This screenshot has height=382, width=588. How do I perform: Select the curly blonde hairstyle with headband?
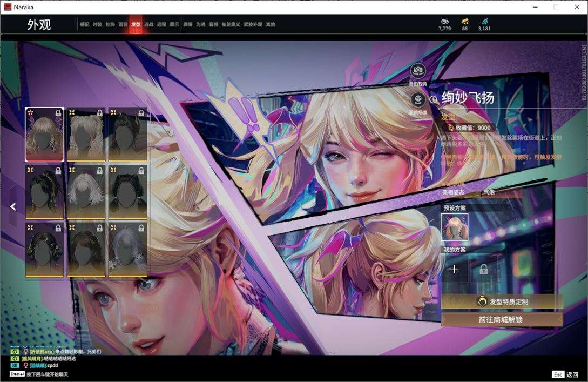point(86,135)
